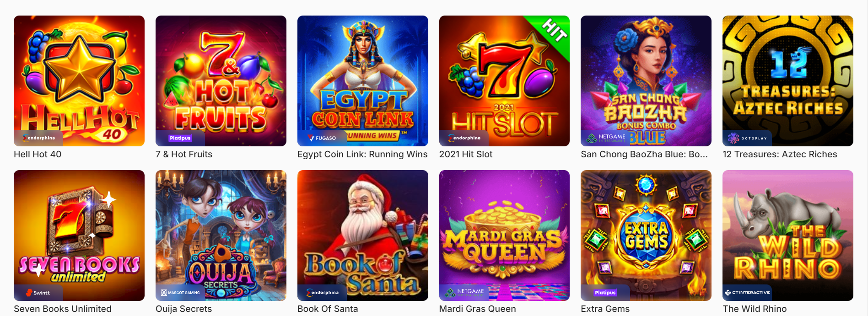
Task: Open the Hell Hot 40 game thumbnail
Action: pyautogui.click(x=79, y=81)
